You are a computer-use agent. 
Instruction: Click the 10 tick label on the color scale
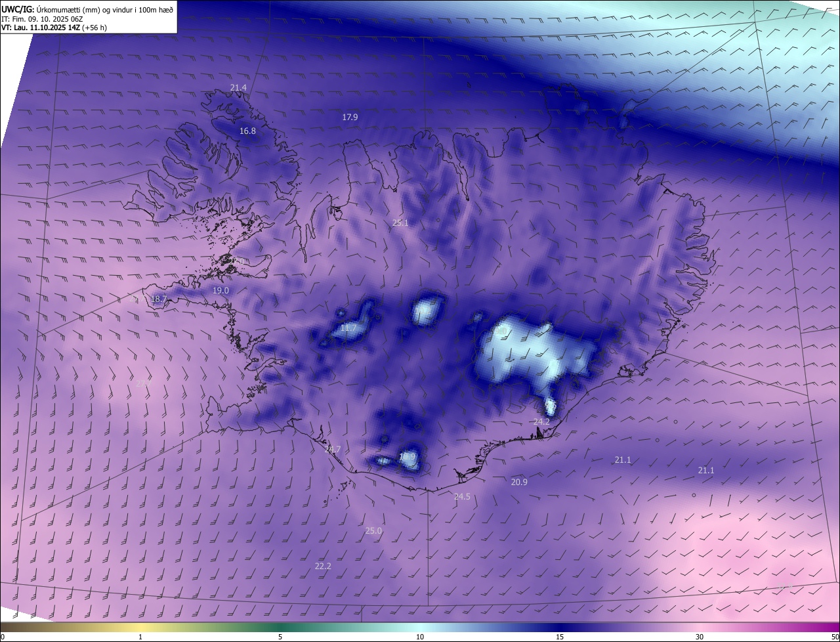[x=420, y=637]
